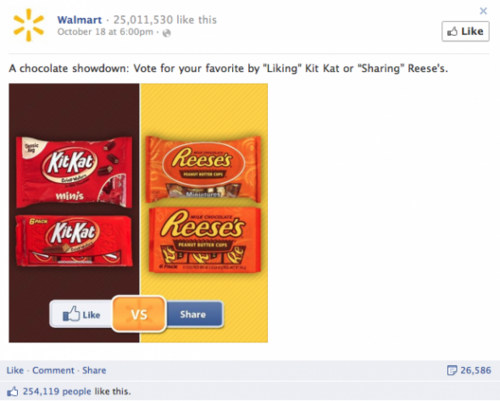Screen dimensions: 500x401
Task: Click the Reese's peanut butter cups 6 pack
Action: 205,240
